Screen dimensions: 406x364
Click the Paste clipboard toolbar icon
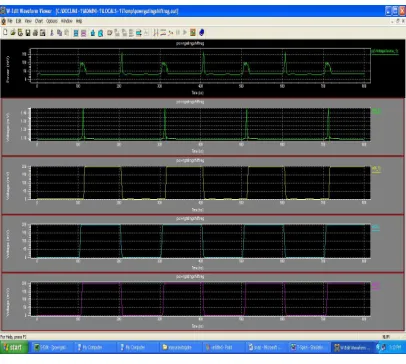(x=66, y=32)
